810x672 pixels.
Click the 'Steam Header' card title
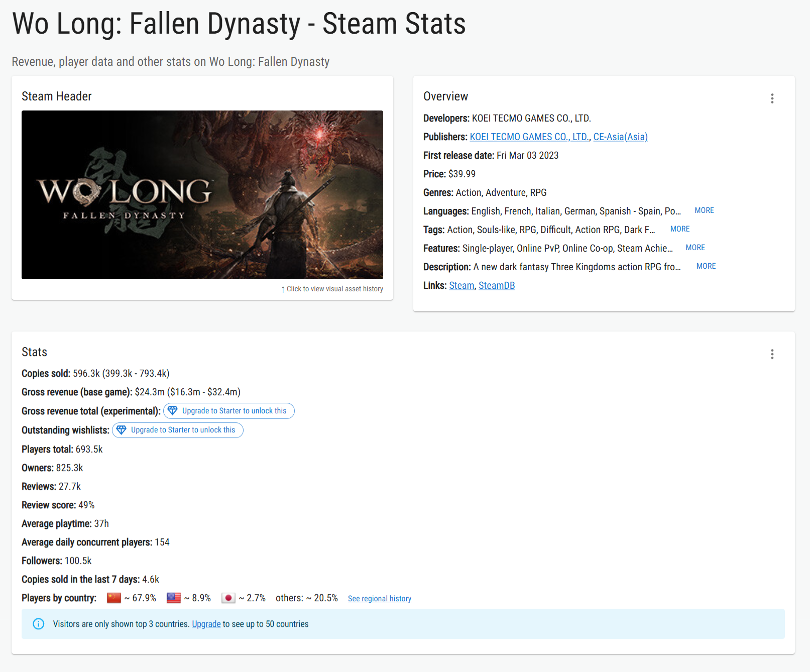point(57,96)
